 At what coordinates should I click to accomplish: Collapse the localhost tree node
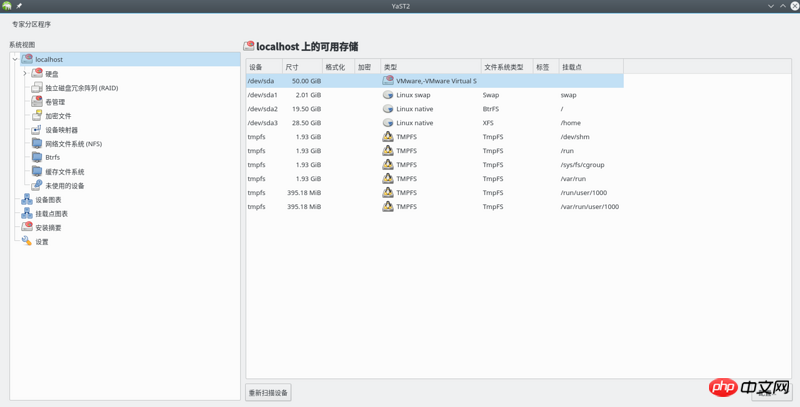pyautogui.click(x=15, y=60)
